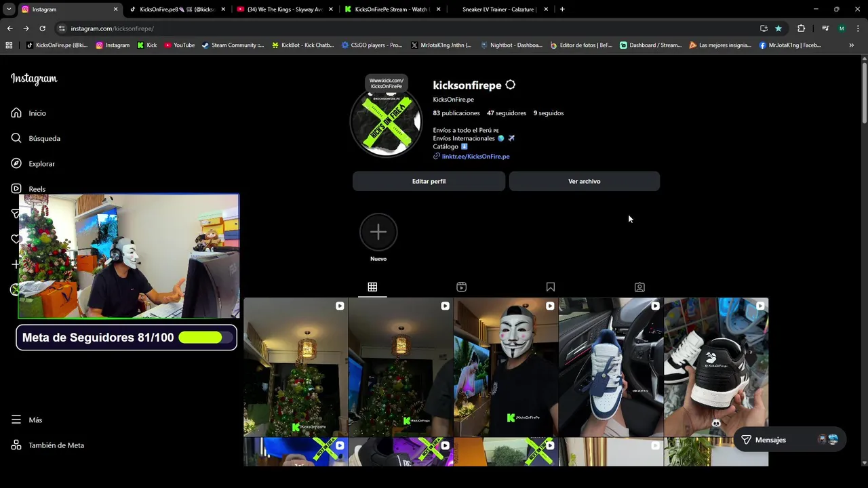Open Chrome three-dot menu
Image resolution: width=868 pixels, height=488 pixels.
pyautogui.click(x=858, y=28)
